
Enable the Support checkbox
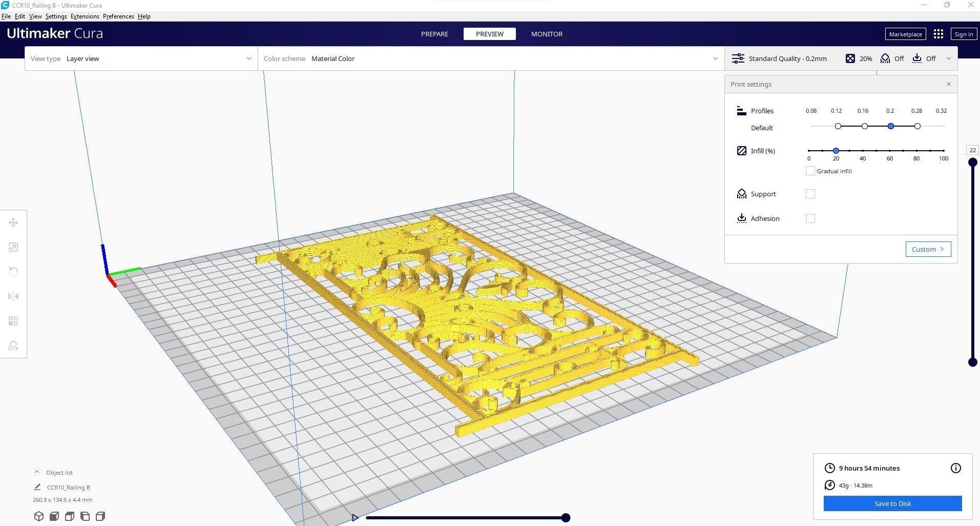(810, 194)
